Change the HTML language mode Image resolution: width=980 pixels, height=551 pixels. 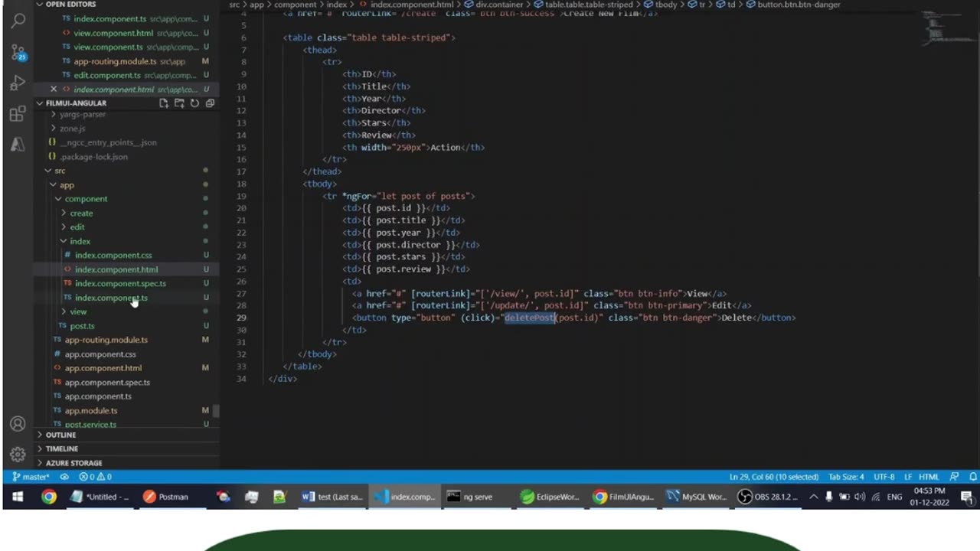929,477
